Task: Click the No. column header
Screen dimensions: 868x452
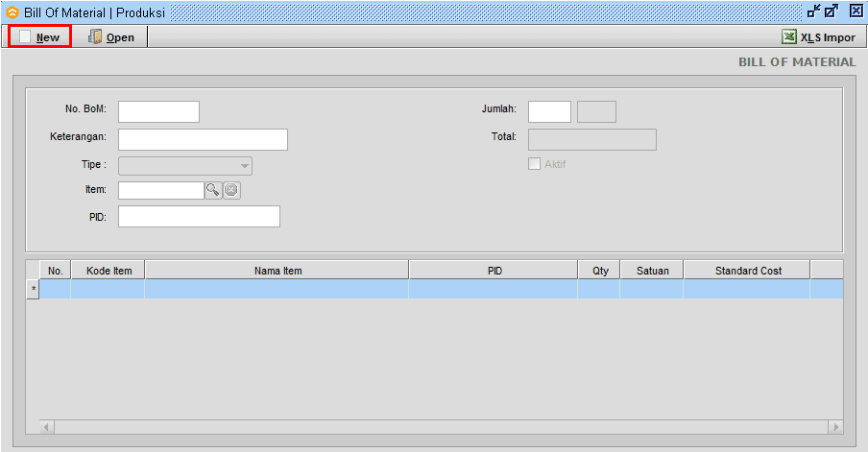Action: tap(56, 271)
